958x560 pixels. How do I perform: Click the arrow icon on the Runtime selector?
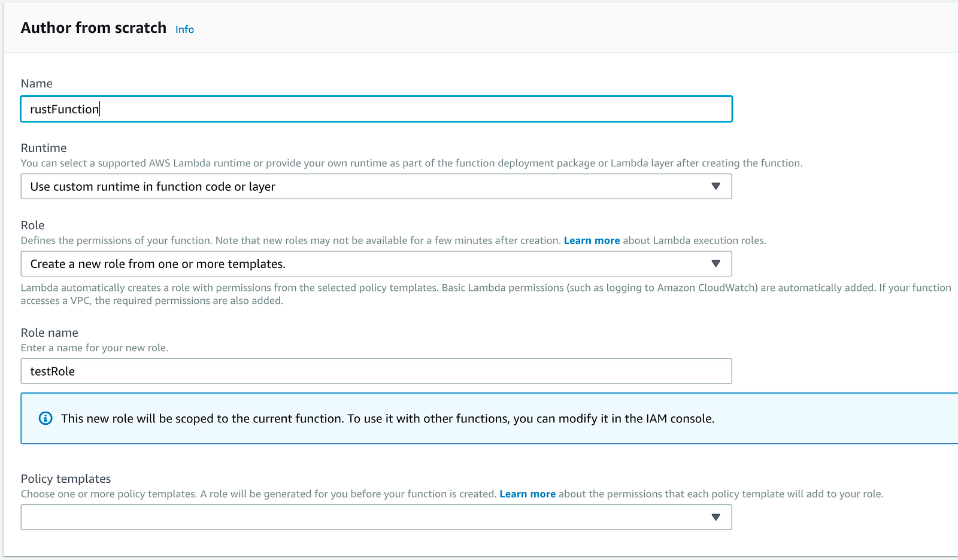point(716,187)
